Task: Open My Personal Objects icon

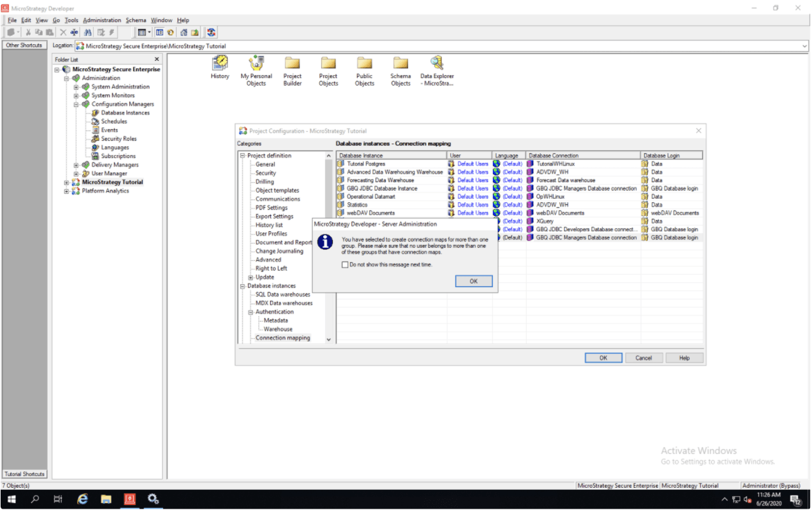Action: click(256, 63)
